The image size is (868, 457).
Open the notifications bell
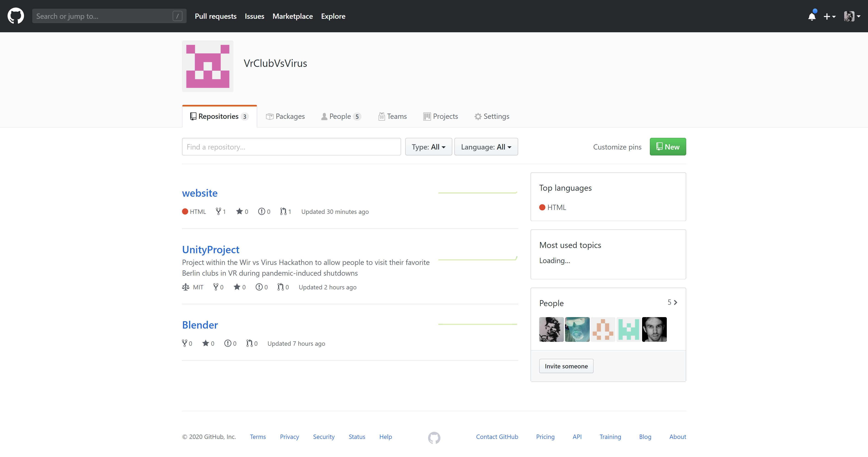812,16
